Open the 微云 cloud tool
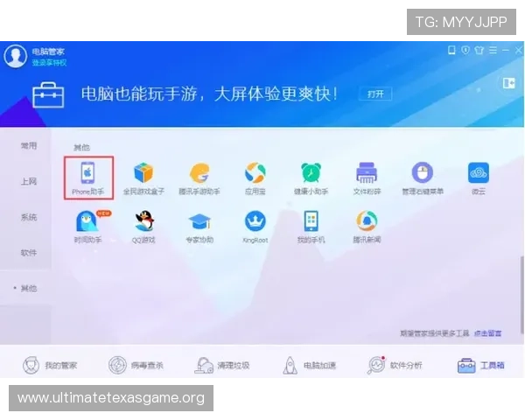 [x=479, y=178]
